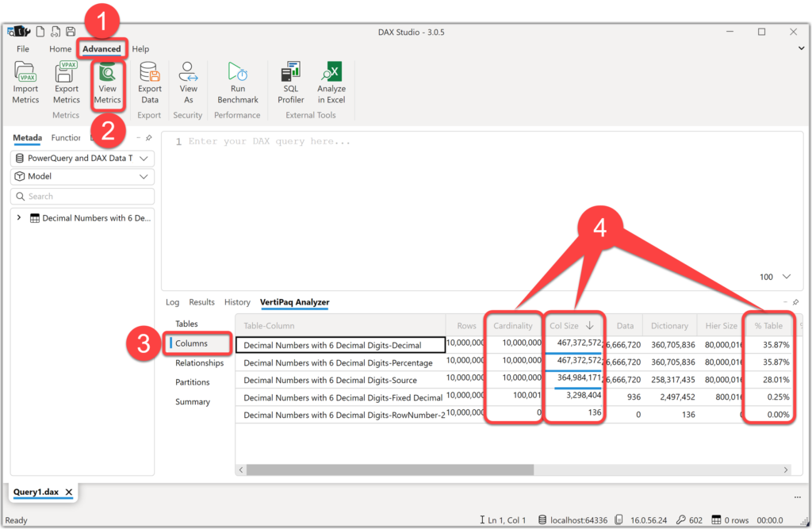This screenshot has height=529, width=812.
Task: Click Analyze in Excel
Action: [331, 83]
